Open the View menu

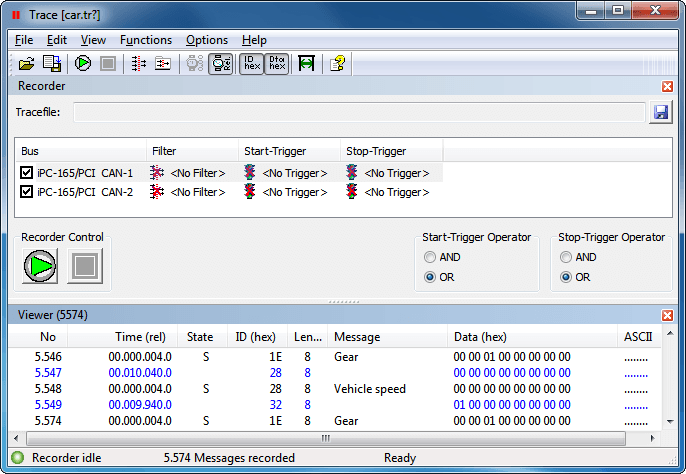click(x=93, y=40)
